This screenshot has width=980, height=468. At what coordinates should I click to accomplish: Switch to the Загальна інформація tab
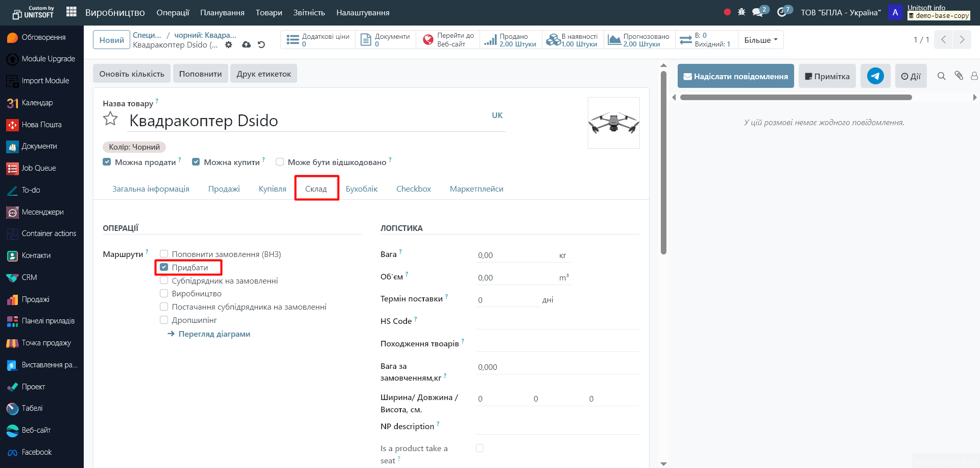(x=151, y=189)
